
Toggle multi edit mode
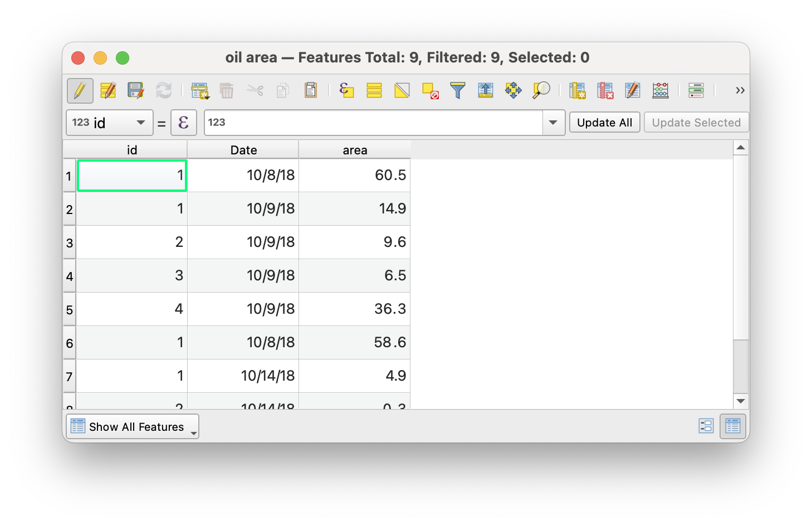(x=108, y=90)
